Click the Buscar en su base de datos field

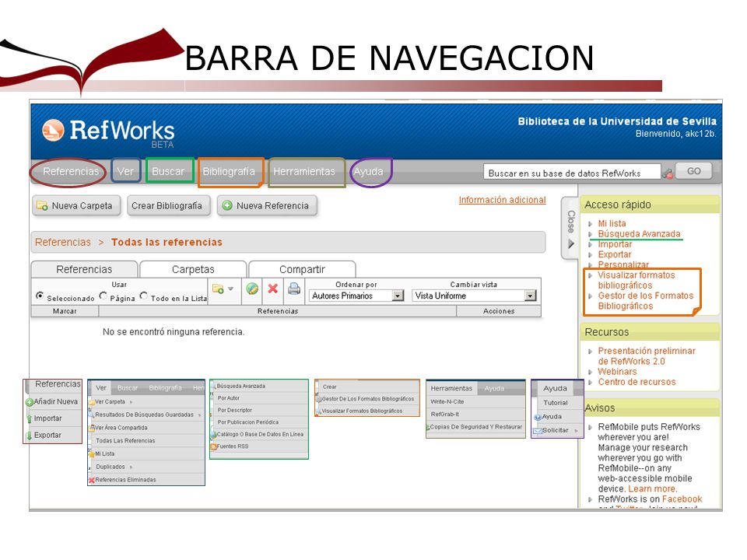[x=572, y=173]
